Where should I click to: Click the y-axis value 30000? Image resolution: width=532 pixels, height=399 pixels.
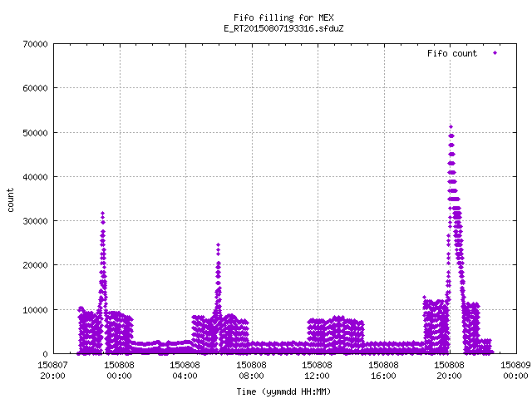(35, 221)
